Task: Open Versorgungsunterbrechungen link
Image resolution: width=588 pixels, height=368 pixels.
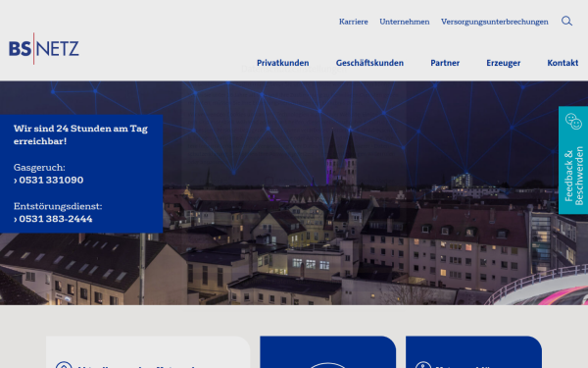Action: [494, 22]
